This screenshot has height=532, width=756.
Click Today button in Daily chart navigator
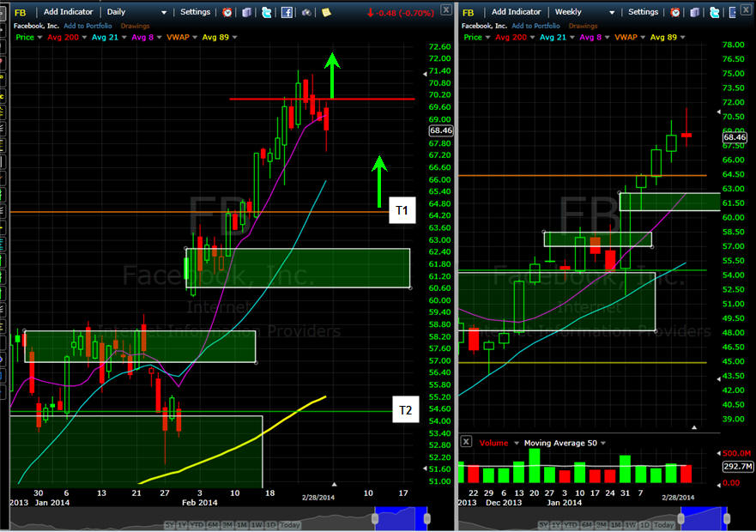point(290,525)
